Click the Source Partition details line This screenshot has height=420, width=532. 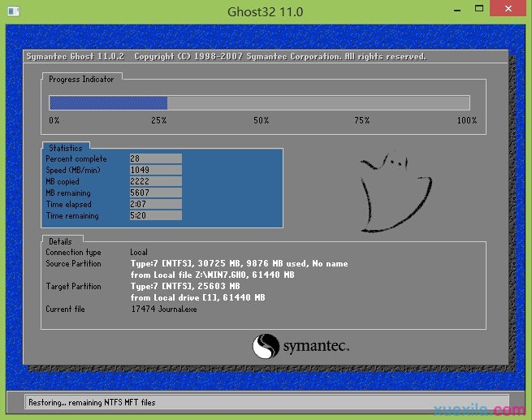[x=239, y=264]
